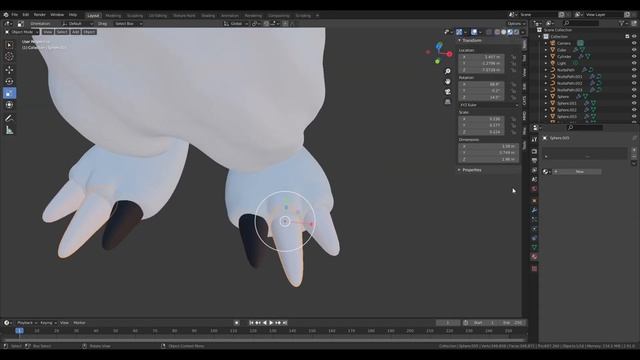Screen dimensions: 640x360
Task: Select Sphere.002 in the outliner
Action: (567, 110)
